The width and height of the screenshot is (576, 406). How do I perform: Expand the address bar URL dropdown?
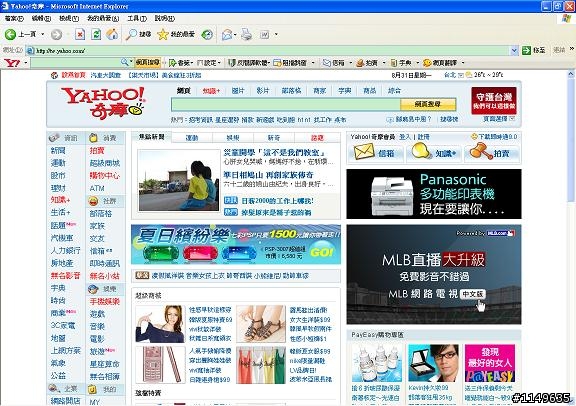coord(514,50)
